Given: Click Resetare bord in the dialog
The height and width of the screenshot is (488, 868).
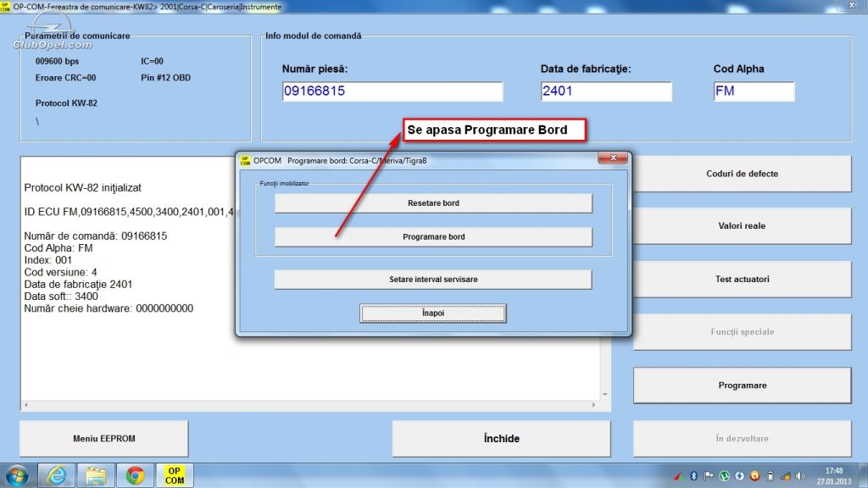Looking at the screenshot, I should coord(433,203).
